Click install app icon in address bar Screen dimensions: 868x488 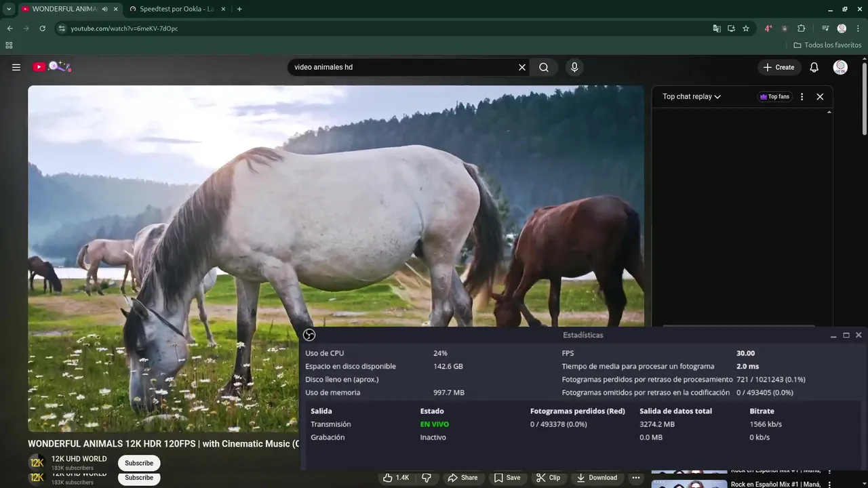tap(731, 28)
